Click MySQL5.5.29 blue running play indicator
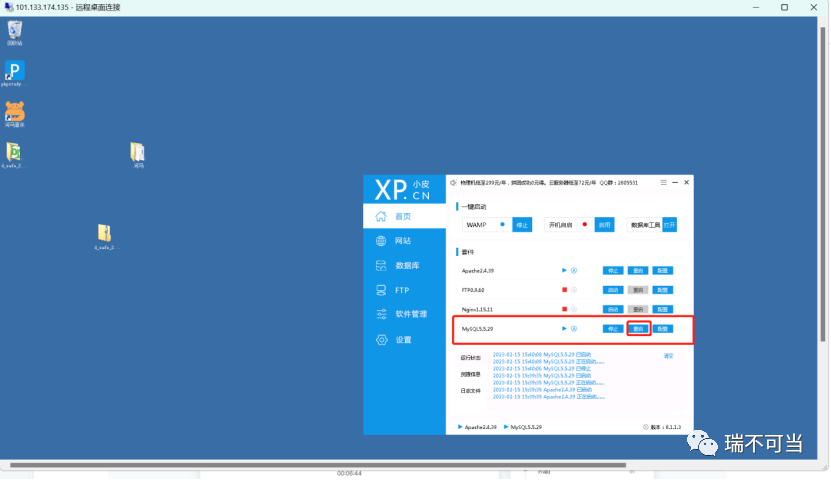 (x=564, y=328)
